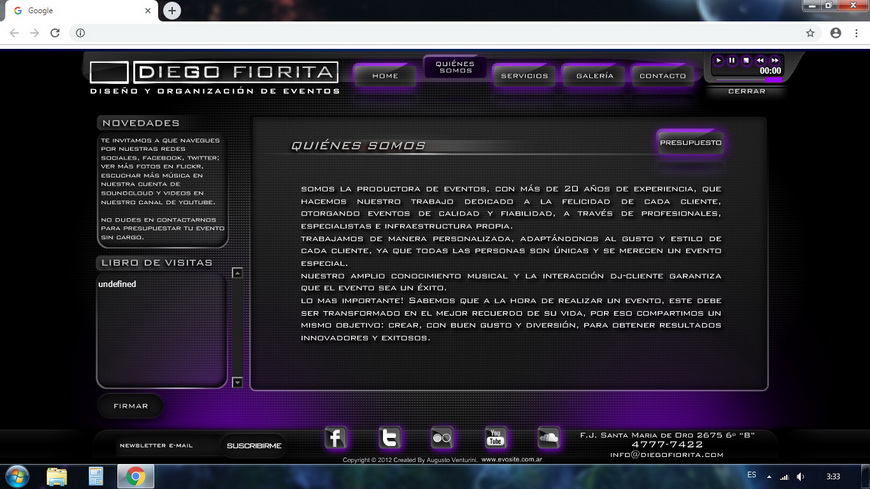The width and height of the screenshot is (870, 489).
Task: Open the Galería menu item
Action: [x=595, y=76]
